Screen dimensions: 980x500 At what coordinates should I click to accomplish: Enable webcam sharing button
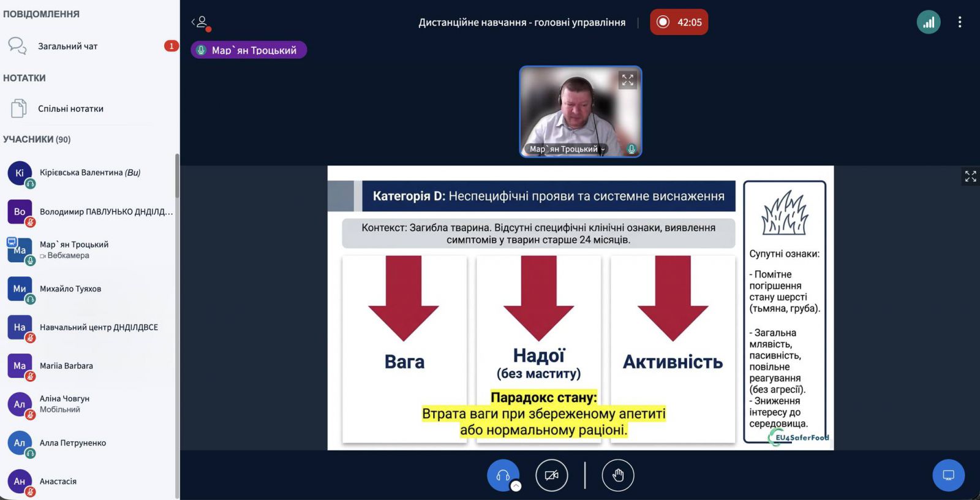(x=551, y=475)
